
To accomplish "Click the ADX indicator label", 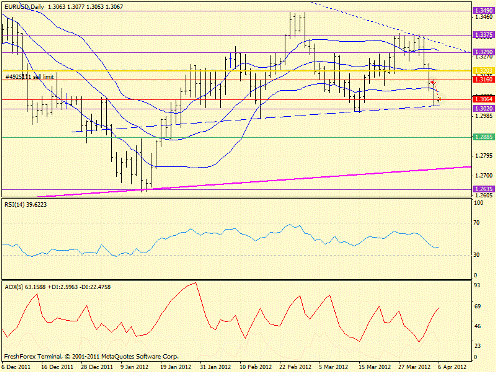I will 58,287.
